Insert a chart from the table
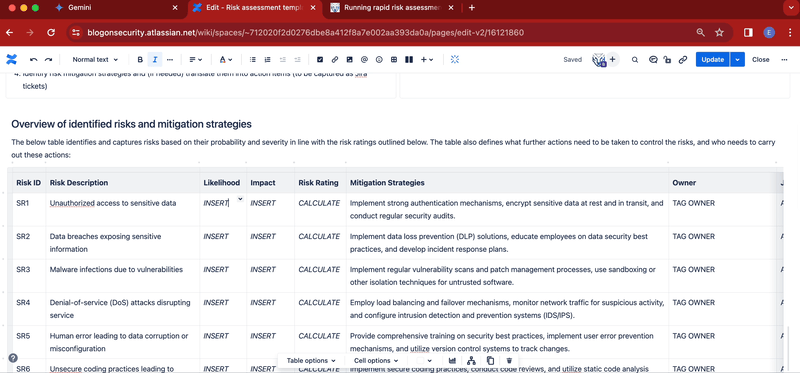The width and height of the screenshot is (800, 373). (x=452, y=361)
